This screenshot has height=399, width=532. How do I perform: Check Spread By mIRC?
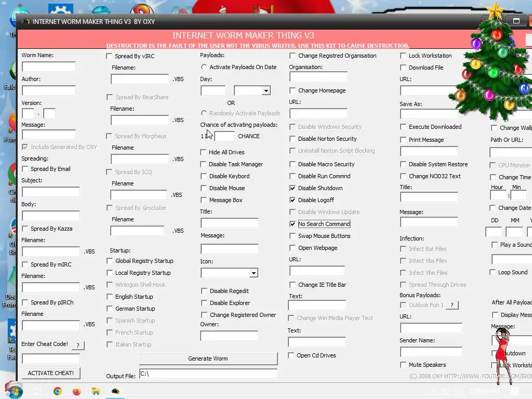(25, 264)
